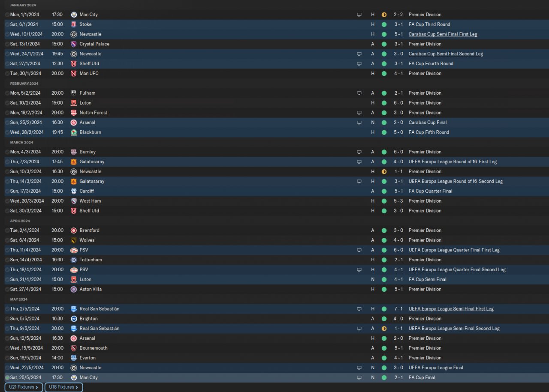Click the Crystal Palace club badge
Viewport: 549px width, 392px height.
coord(74,44)
